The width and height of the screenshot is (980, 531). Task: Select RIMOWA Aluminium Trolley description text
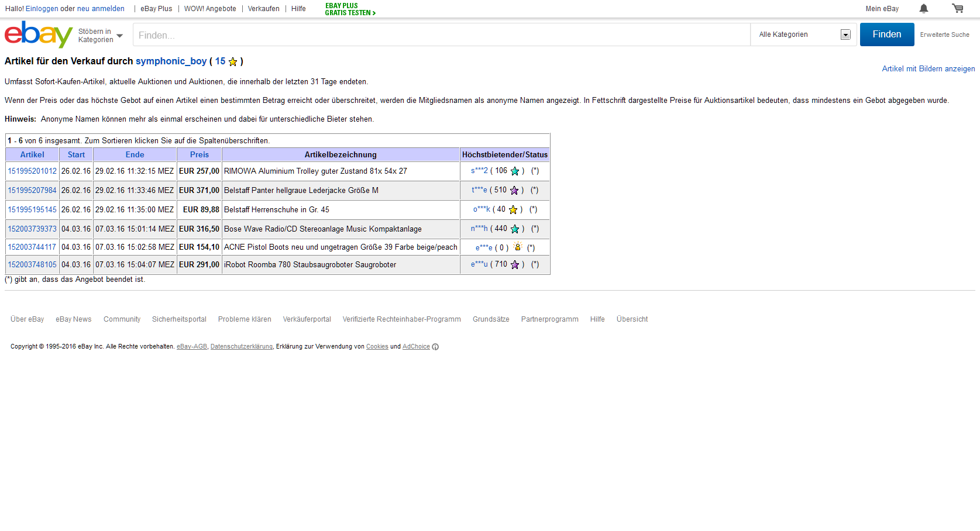315,171
